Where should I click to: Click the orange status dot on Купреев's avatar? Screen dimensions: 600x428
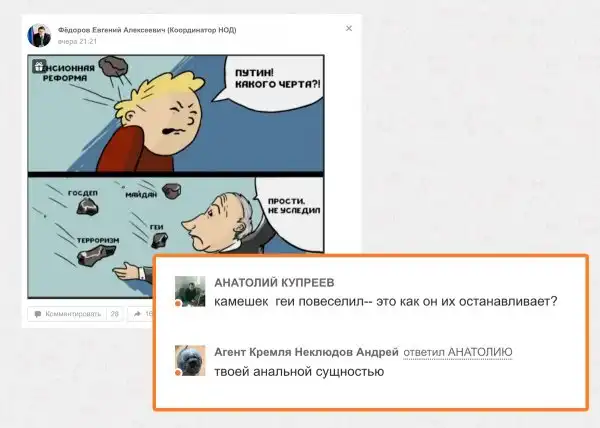(178, 303)
